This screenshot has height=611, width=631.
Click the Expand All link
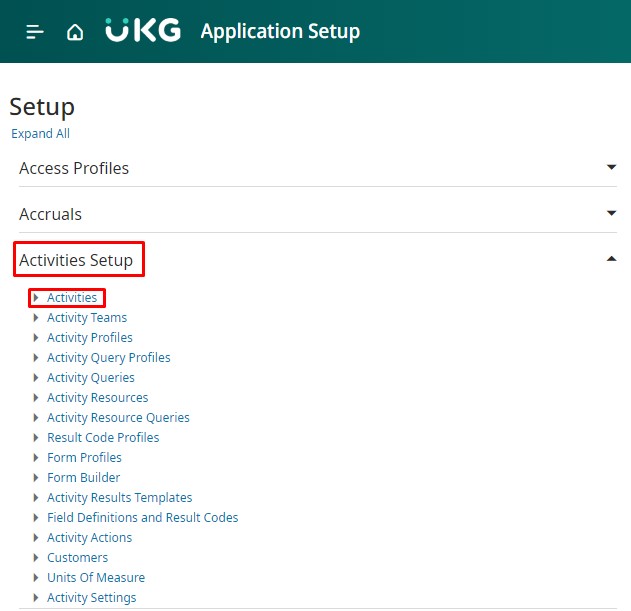click(x=40, y=134)
